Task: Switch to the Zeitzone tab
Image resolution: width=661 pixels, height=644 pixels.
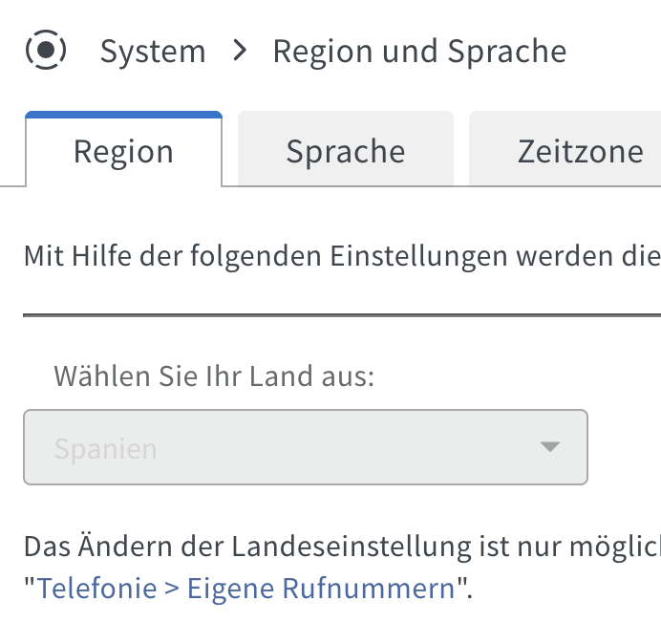Action: pos(565,151)
